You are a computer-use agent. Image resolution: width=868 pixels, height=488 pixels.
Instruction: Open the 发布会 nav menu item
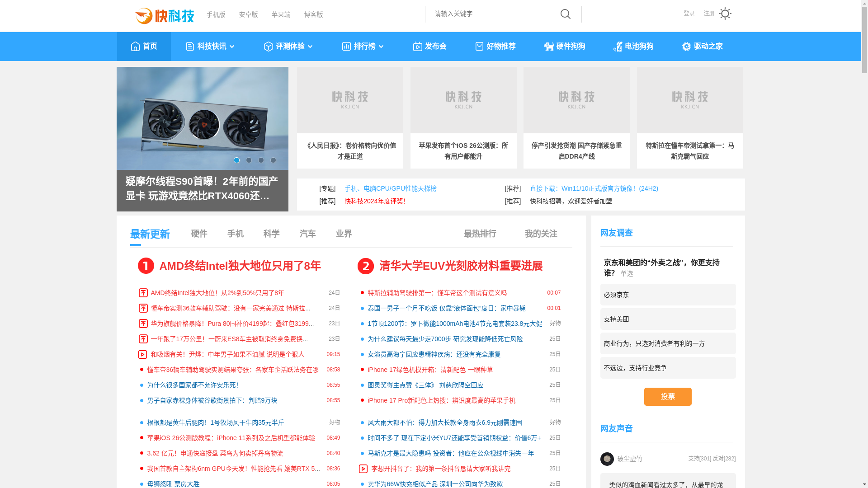coord(429,47)
